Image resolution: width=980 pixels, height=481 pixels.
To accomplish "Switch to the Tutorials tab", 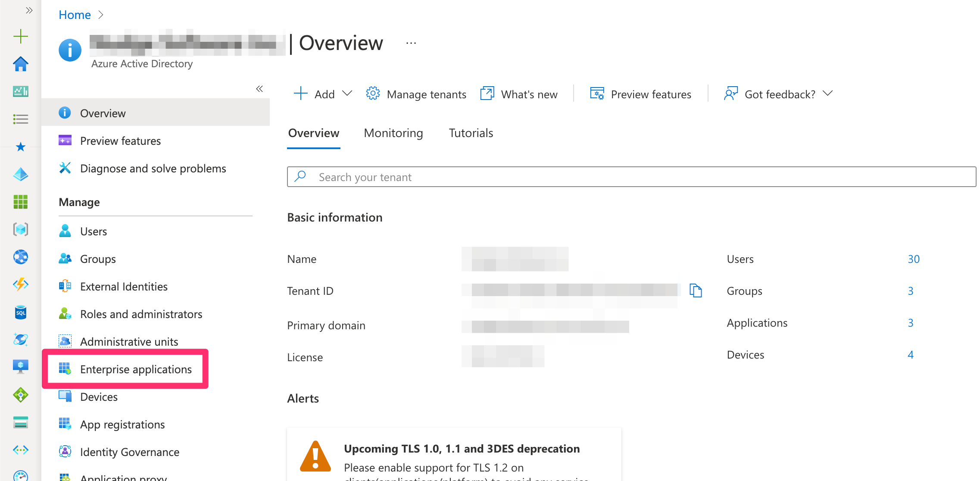I will (x=471, y=133).
